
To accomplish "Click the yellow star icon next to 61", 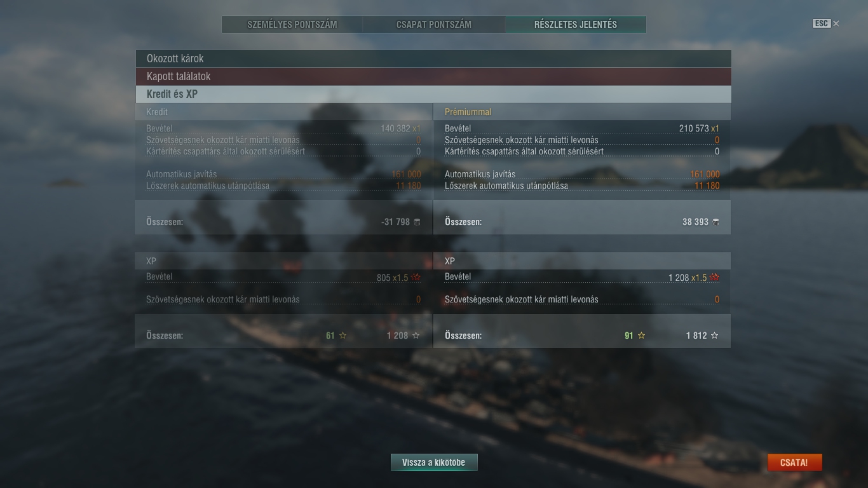I will click(343, 335).
